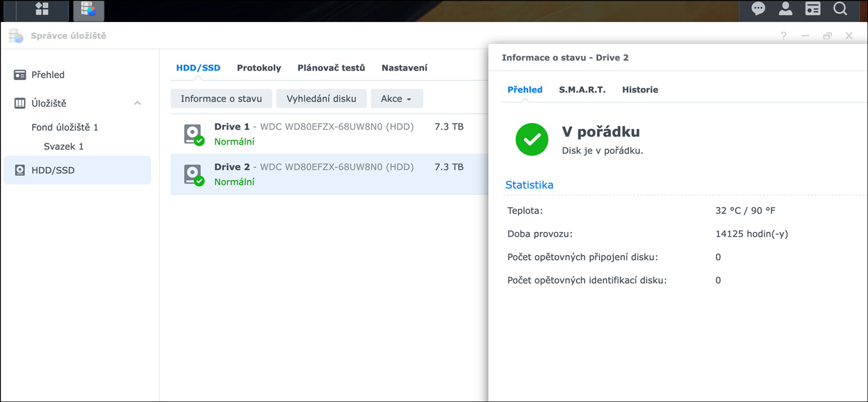Viewport: 868px width, 402px height.
Task: Click the Storage Manager taskbar icon
Action: tap(89, 9)
